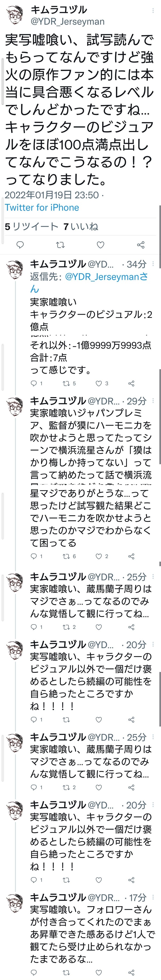Share the 29分 harmonica reply
Image resolution: width=161 pixels, height=980 pixels.
click(x=131, y=556)
